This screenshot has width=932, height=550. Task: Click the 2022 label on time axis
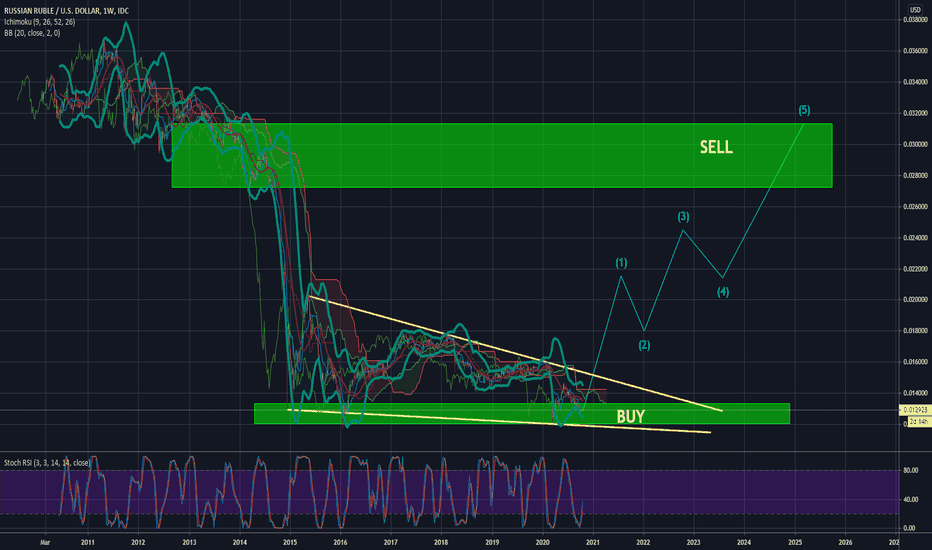[x=643, y=542]
